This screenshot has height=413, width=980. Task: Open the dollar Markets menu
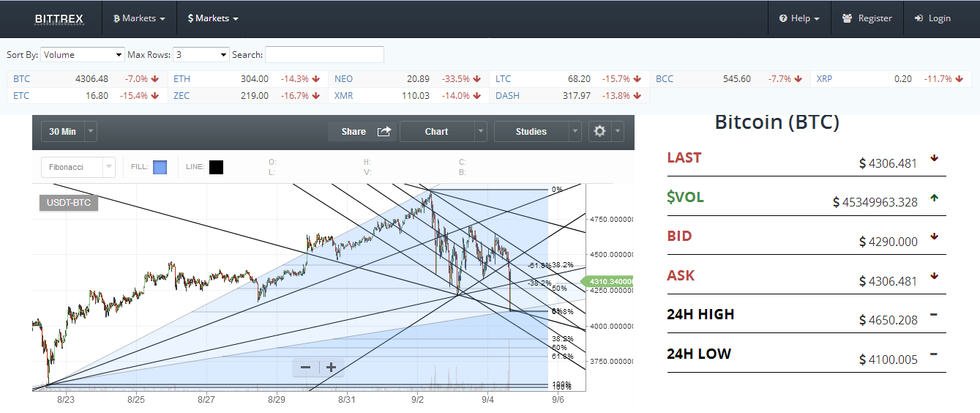click(213, 18)
